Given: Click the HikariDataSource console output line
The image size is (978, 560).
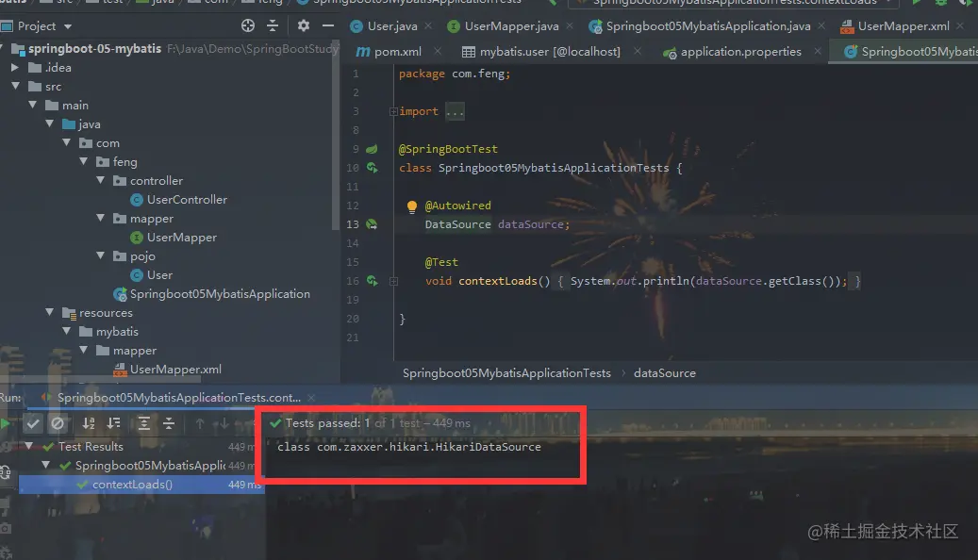Looking at the screenshot, I should tap(409, 447).
